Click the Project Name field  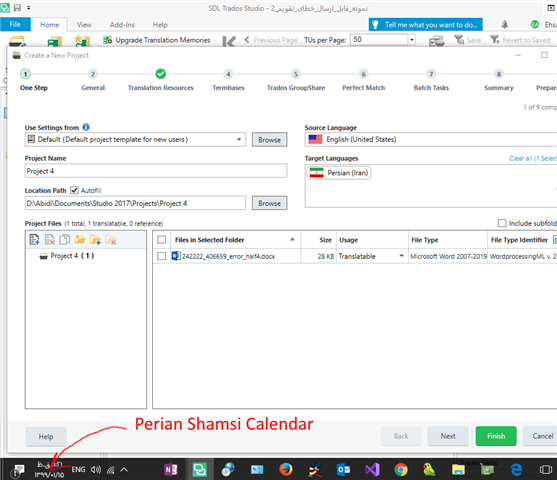click(x=156, y=171)
